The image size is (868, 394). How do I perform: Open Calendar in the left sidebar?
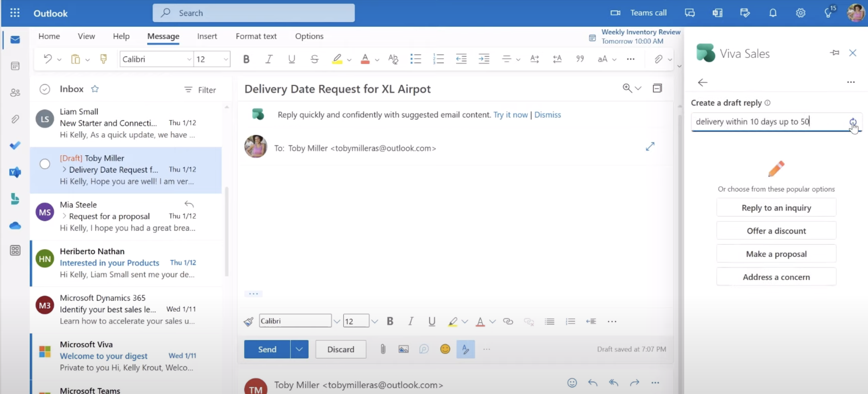pos(15,66)
